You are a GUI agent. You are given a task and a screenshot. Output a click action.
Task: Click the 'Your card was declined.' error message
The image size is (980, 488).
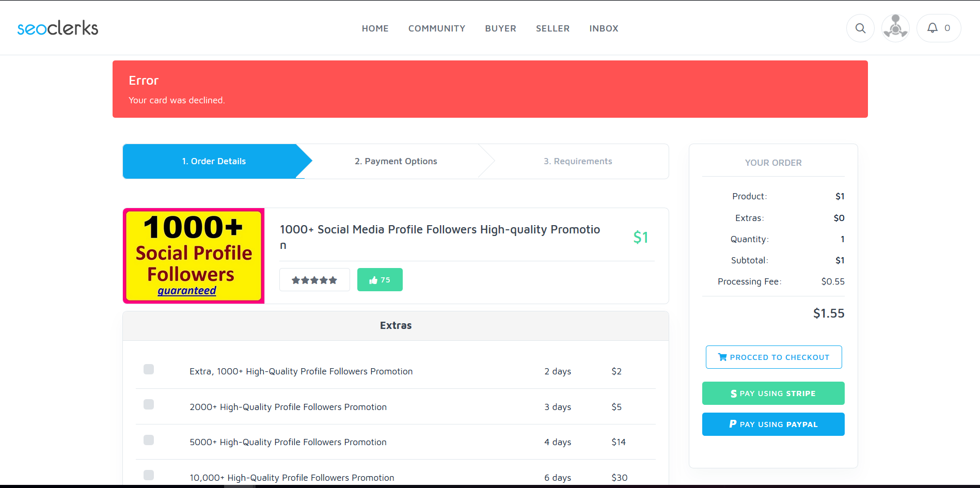click(x=177, y=100)
